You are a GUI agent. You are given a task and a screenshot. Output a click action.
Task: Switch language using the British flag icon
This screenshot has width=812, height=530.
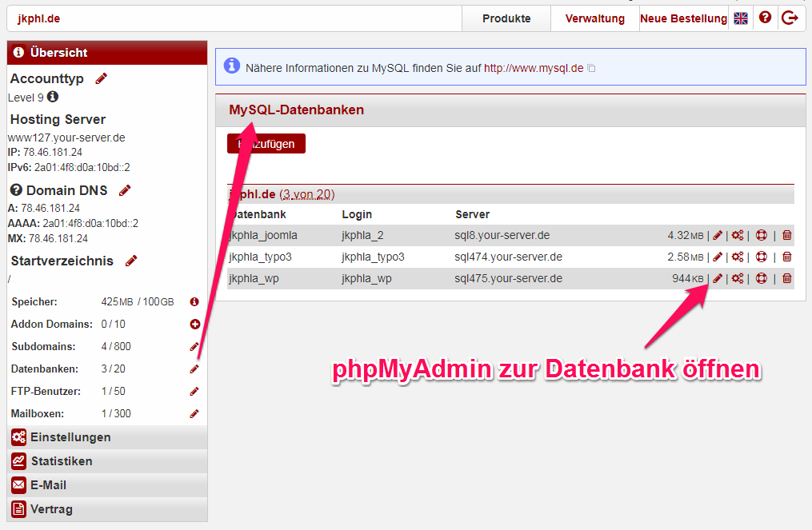(x=740, y=17)
